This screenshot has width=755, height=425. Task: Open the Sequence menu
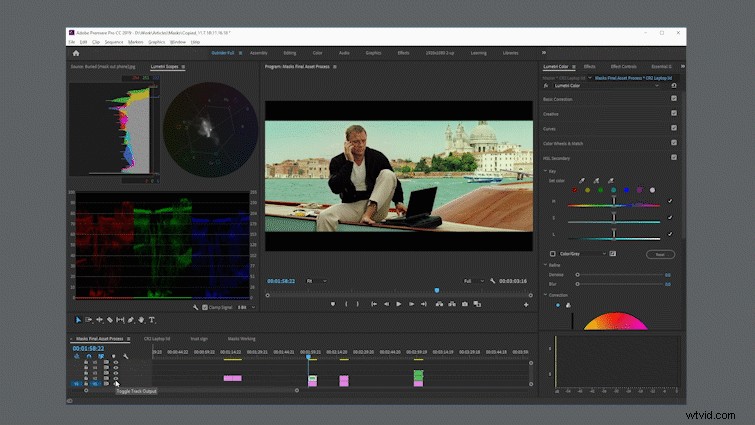(114, 42)
